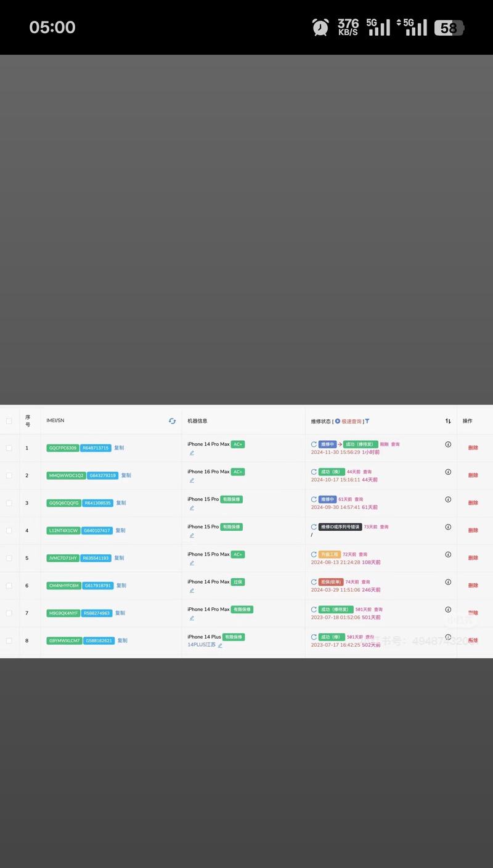
Task: Select the checkbox for row 6
Action: 9,586
